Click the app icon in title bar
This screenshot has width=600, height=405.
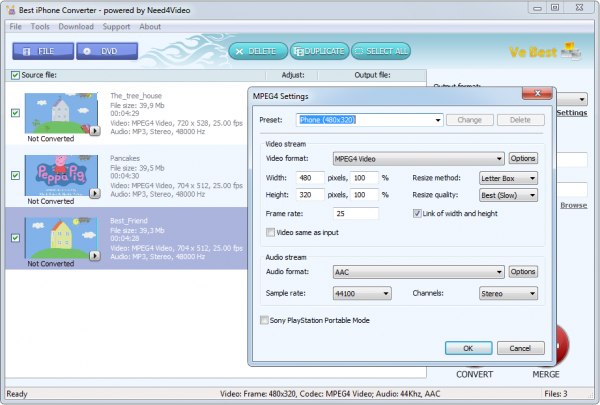click(x=11, y=10)
